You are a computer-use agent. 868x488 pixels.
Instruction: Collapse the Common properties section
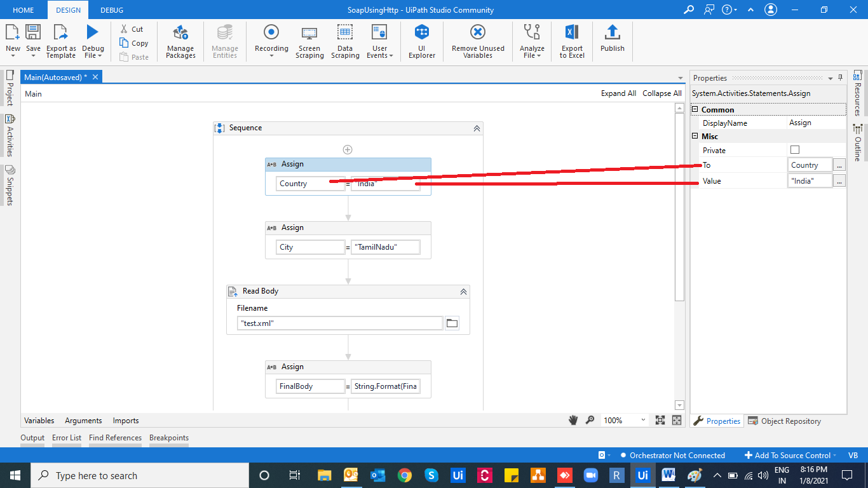[695, 110]
